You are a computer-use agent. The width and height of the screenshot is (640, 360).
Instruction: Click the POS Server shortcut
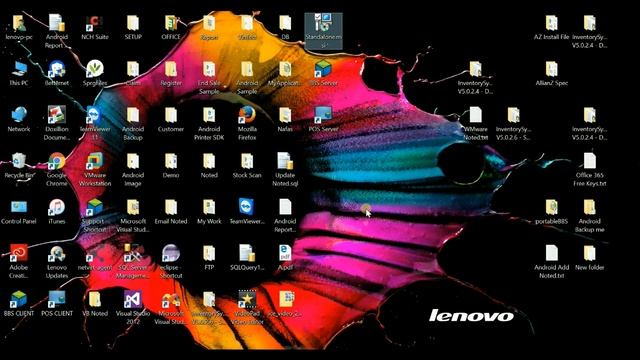click(323, 116)
